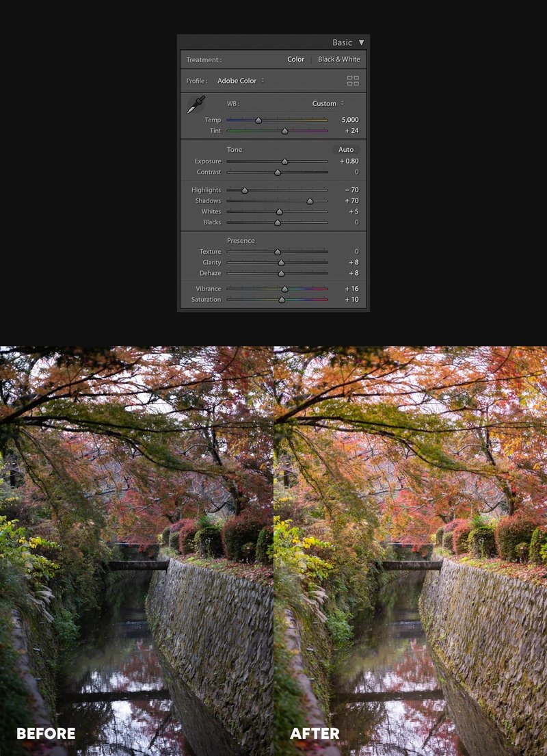Image resolution: width=547 pixels, height=756 pixels.
Task: Click the Contrast slider handle
Action: click(x=276, y=172)
